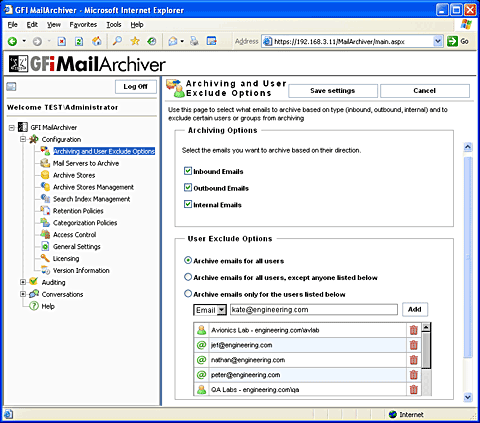480x423 pixels.
Task: Open the Tools menu
Action: coord(114,25)
